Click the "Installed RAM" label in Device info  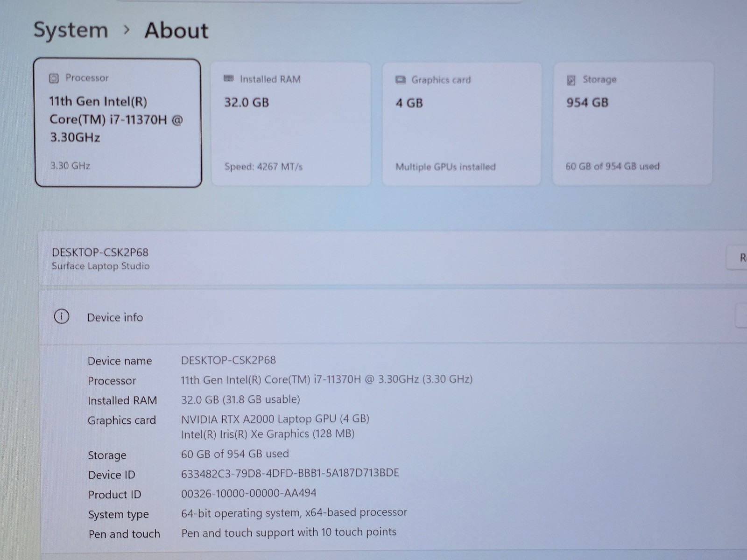point(122,400)
